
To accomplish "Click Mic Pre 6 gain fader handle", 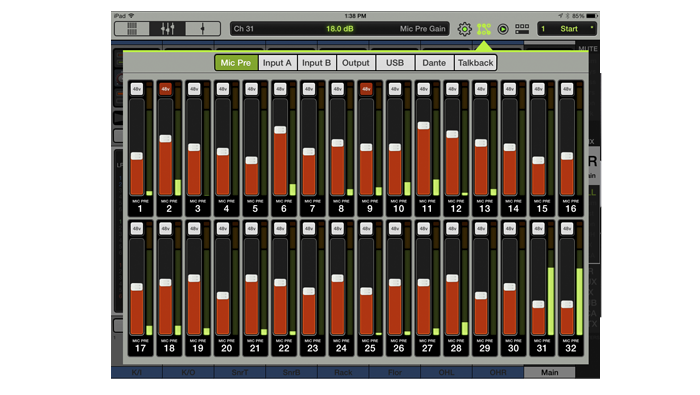I will coord(280,130).
